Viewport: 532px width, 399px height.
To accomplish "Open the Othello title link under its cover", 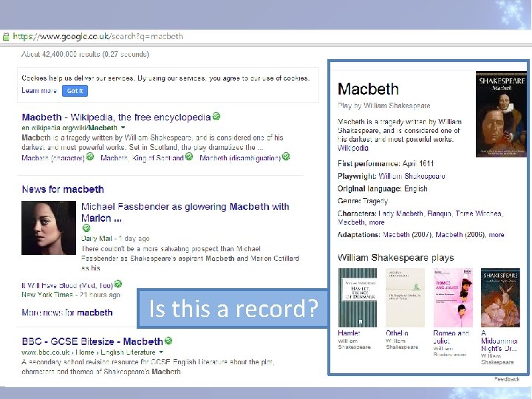I will pyautogui.click(x=397, y=333).
